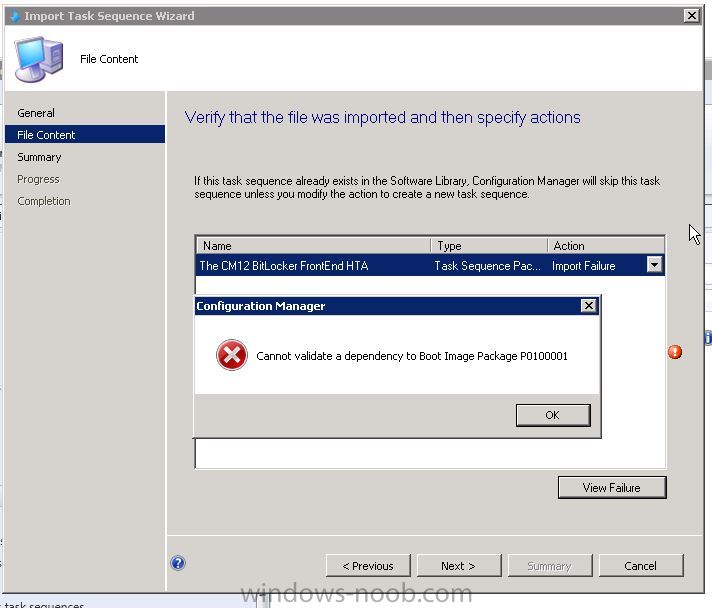Click the Name column header
The width and height of the screenshot is (712, 608).
[314, 246]
